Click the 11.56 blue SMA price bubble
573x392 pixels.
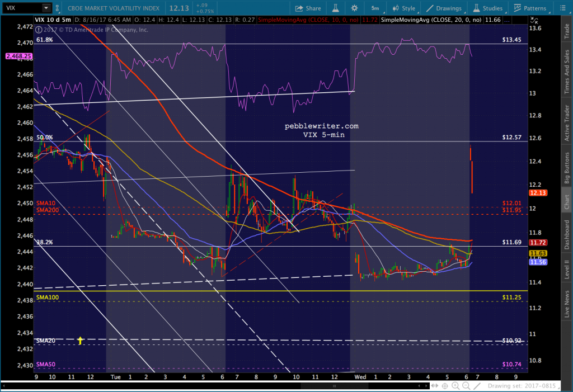click(538, 262)
